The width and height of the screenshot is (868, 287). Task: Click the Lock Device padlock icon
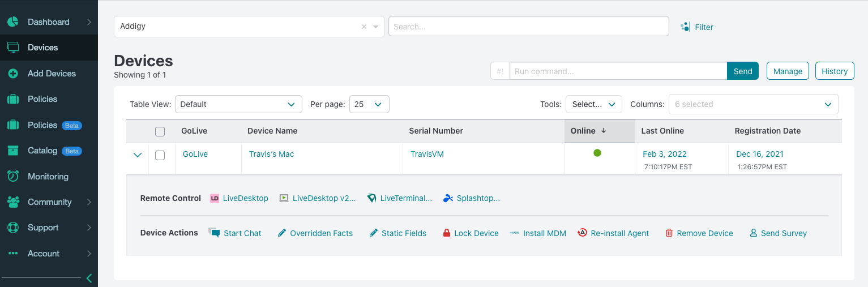(447, 233)
